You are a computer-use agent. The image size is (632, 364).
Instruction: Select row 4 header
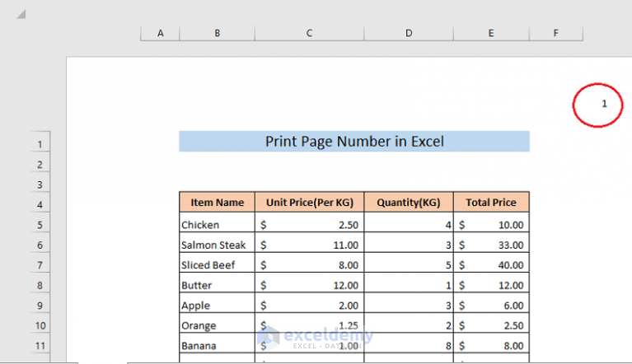40,202
